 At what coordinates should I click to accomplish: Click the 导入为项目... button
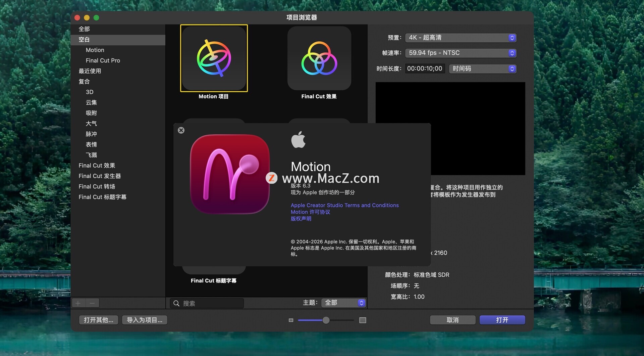pos(145,320)
